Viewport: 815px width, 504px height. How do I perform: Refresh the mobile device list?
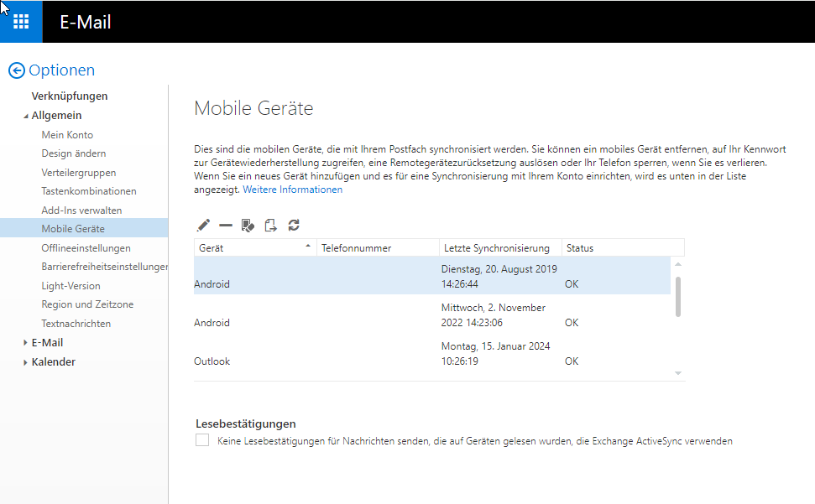(294, 226)
